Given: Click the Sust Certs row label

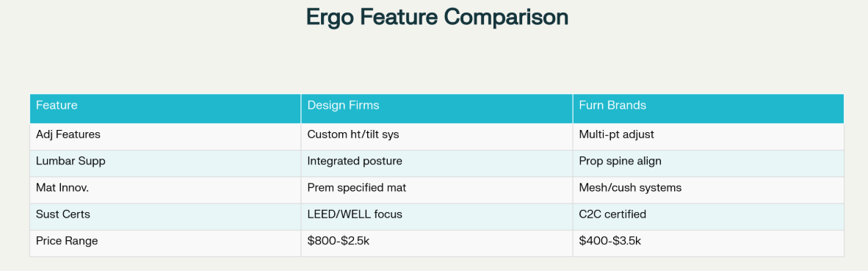Looking at the screenshot, I should click(165, 216).
